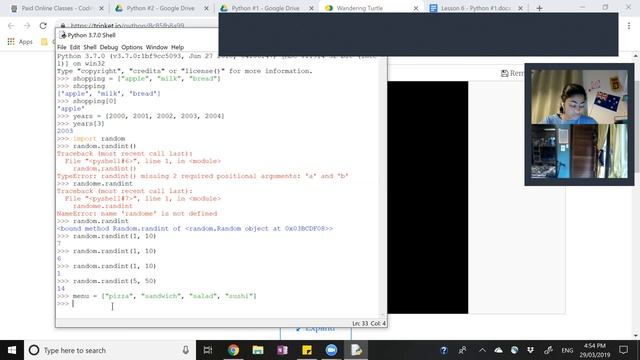Viewport: 640px width, 360px height.
Task: Open Dropbox tray icon
Action: pyautogui.click(x=530, y=350)
